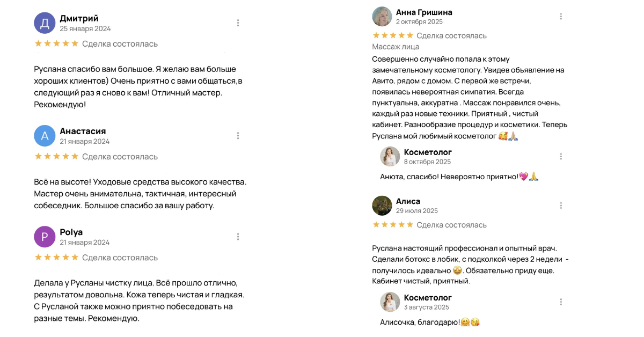This screenshot has width=644, height=337.
Task: Click the reviewer name Polya
Action: 71,232
